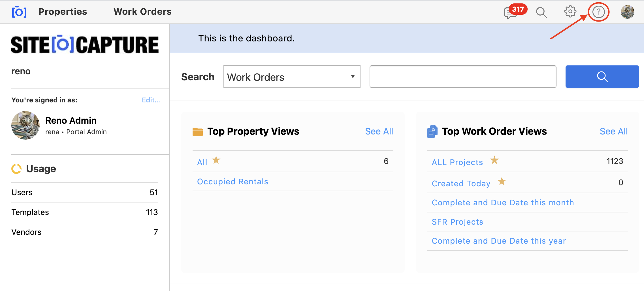Click the blue search button
644x291 pixels.
(602, 77)
